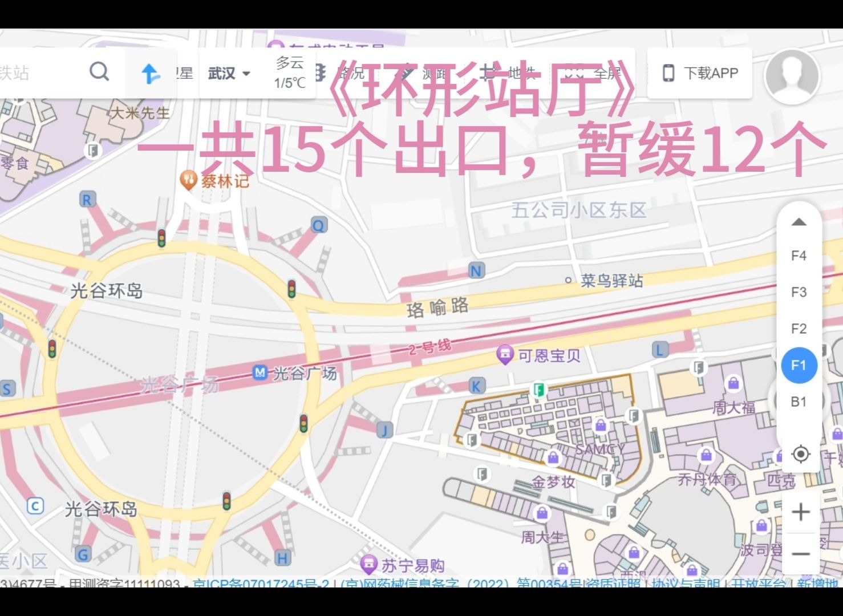Viewport: 843px width, 616px height.
Task: Click traffic light nearest exit J
Action: [x=303, y=424]
